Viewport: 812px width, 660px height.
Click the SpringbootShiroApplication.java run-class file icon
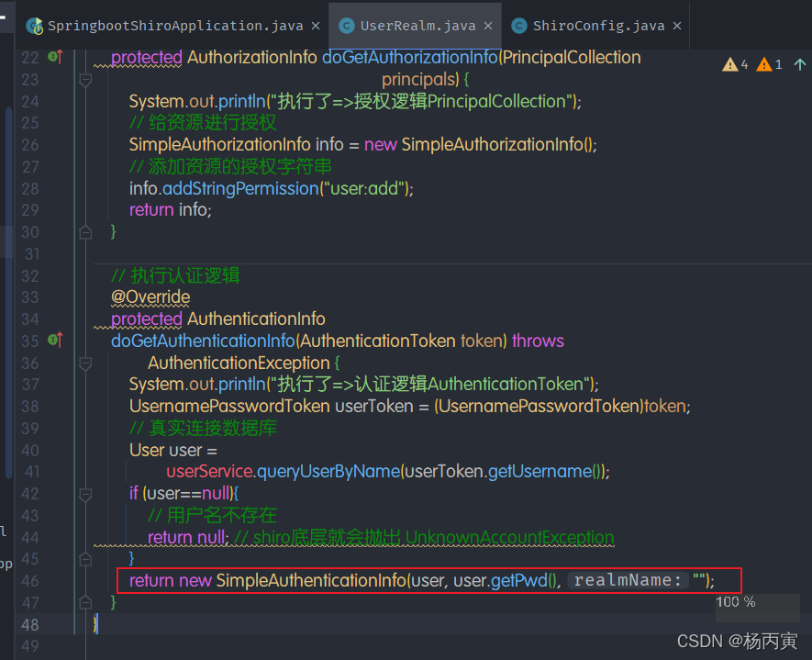35,26
